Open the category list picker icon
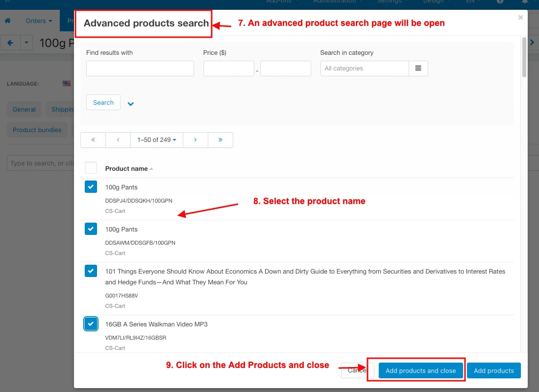This screenshot has height=392, width=539. 418,69
